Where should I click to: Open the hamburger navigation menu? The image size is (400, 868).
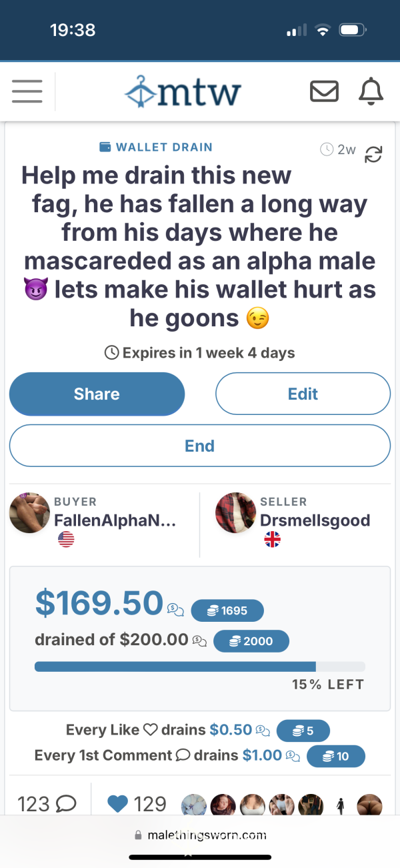[x=27, y=92]
